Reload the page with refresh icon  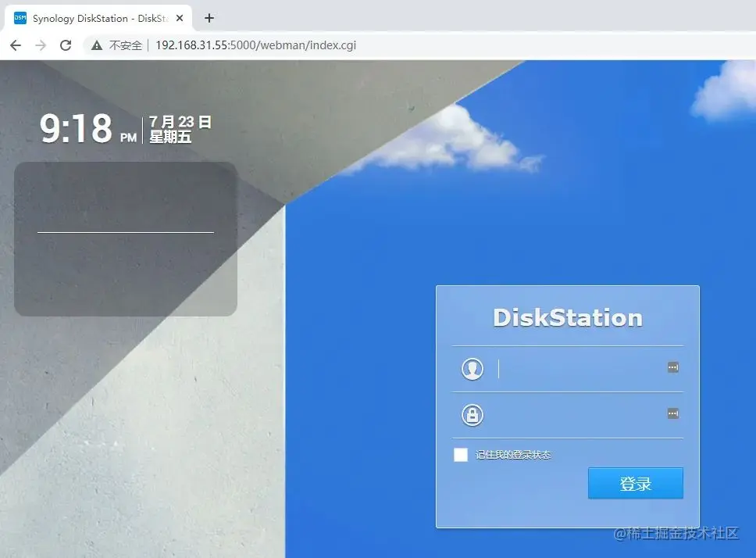pos(66,45)
